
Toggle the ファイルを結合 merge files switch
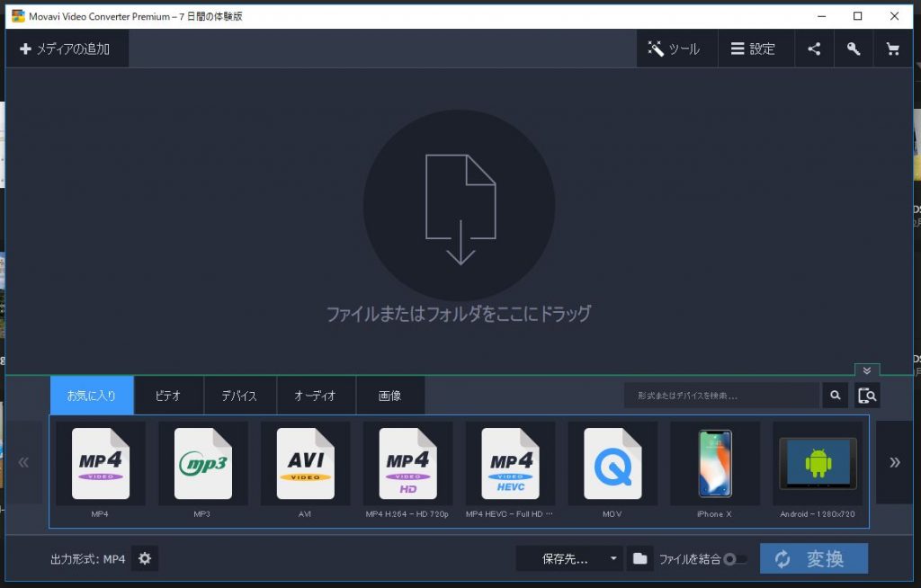click(735, 559)
